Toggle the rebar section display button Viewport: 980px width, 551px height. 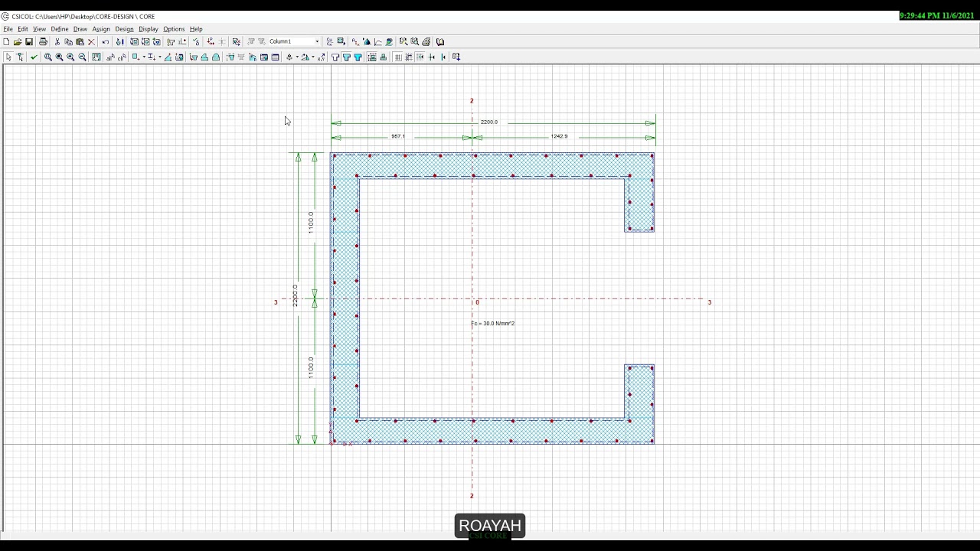click(x=372, y=57)
